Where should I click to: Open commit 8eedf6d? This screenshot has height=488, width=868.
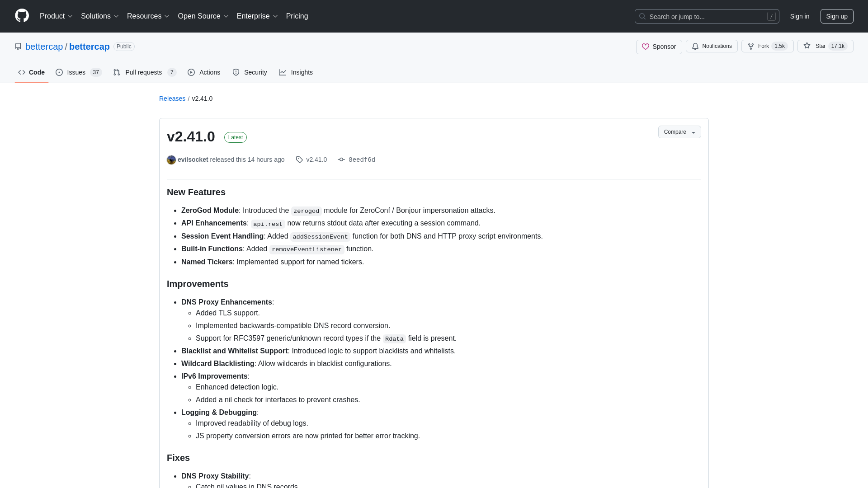pyautogui.click(x=362, y=160)
